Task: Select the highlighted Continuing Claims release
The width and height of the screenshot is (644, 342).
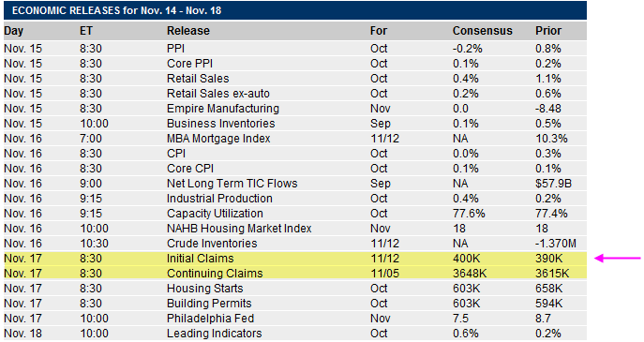Action: click(215, 274)
